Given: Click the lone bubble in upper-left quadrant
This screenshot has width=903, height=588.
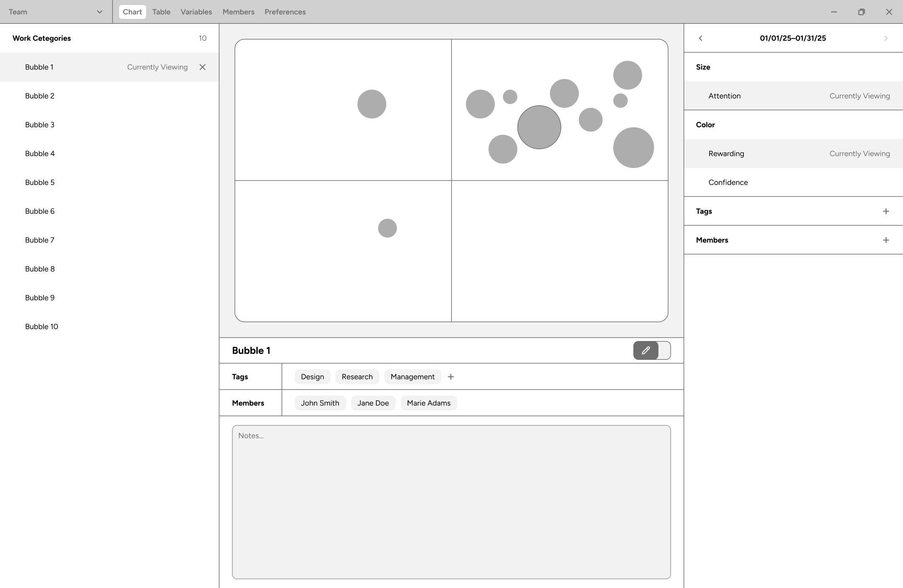Looking at the screenshot, I should tap(372, 104).
